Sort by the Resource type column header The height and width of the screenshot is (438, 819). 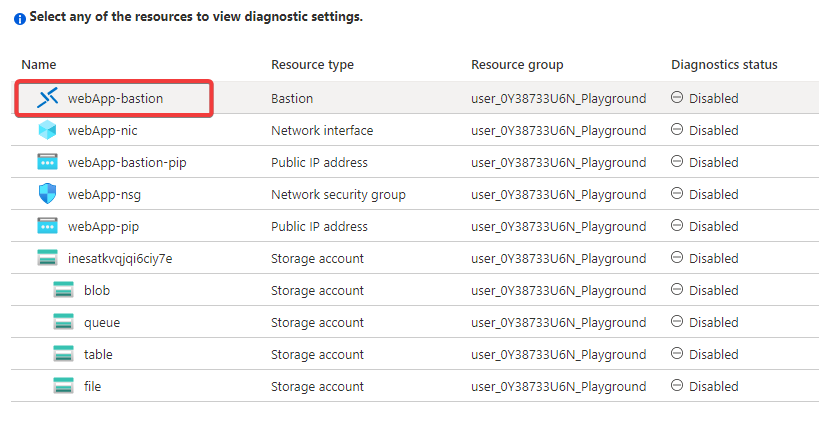(312, 65)
